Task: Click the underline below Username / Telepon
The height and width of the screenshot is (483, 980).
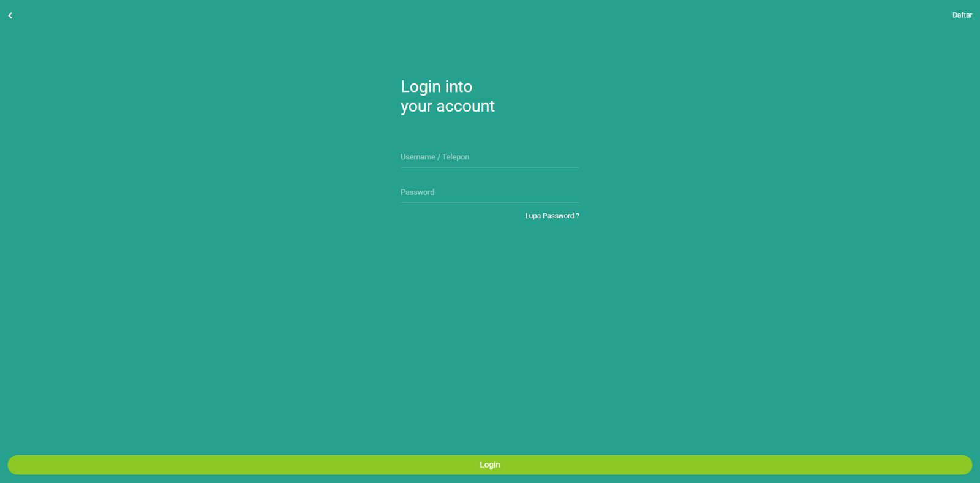Action: (x=489, y=167)
